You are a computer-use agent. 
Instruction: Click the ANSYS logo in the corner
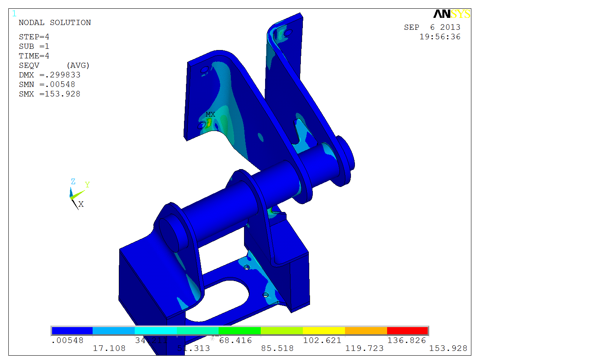pos(451,14)
